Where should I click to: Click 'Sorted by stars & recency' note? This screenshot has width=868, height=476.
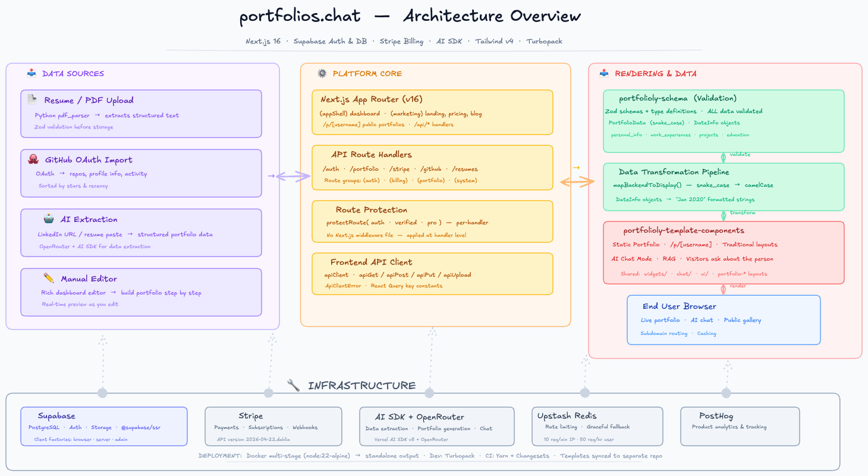pos(74,186)
